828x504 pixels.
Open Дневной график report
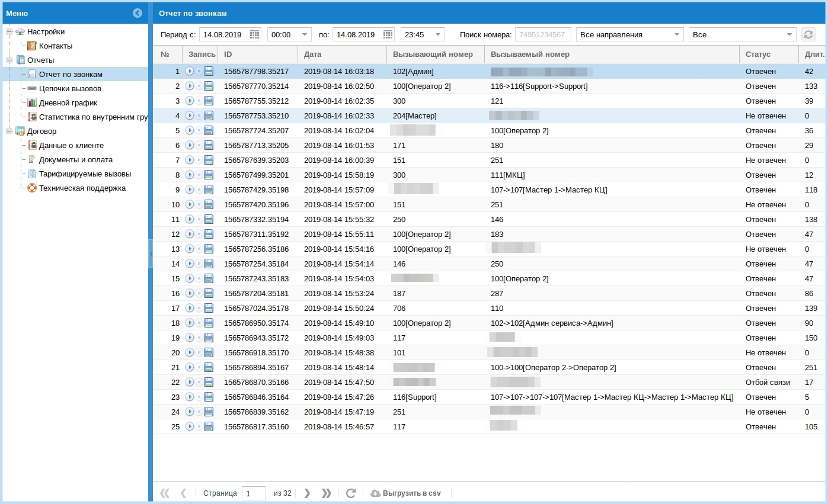(x=68, y=102)
